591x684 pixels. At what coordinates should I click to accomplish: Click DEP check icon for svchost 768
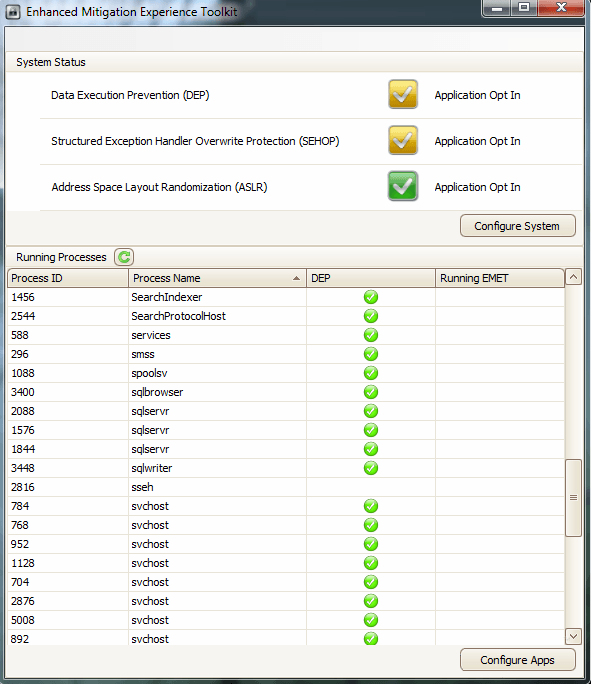371,525
